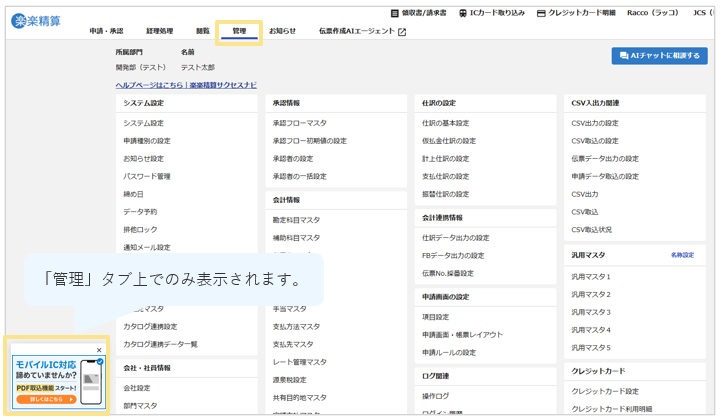The height and width of the screenshot is (420, 721).
Task: Open the お知らせ tab
Action: tap(282, 31)
